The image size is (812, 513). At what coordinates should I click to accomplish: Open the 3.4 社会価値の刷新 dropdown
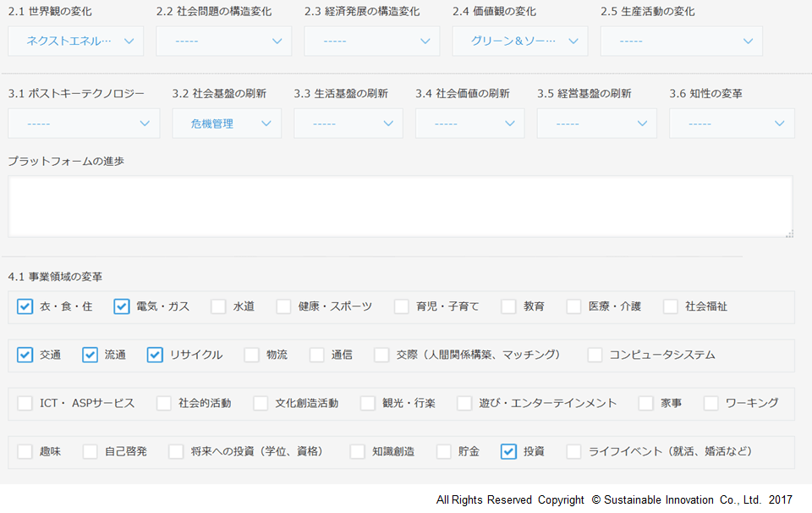pyautogui.click(x=469, y=124)
